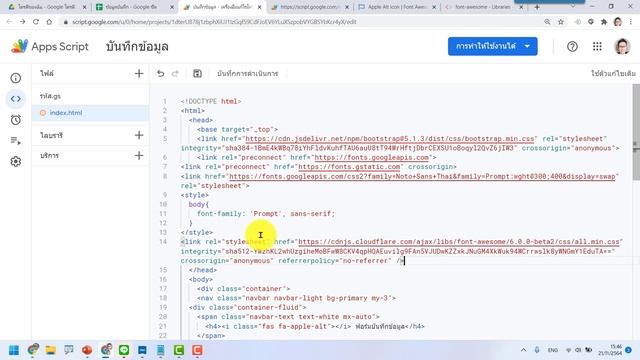This screenshot has height=360, width=640.
Task: Click the Undo arrow in editor toolbar
Action: pyautogui.click(x=160, y=73)
